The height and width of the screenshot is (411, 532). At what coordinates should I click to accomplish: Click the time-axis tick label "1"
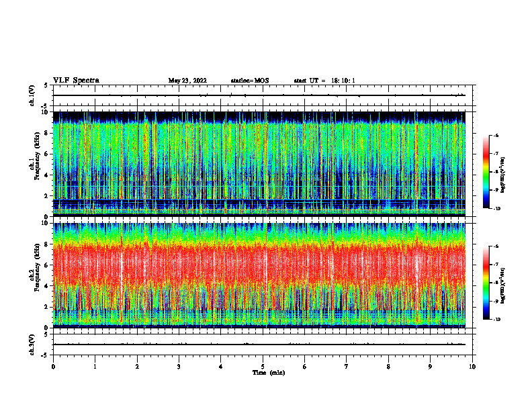pos(95,367)
